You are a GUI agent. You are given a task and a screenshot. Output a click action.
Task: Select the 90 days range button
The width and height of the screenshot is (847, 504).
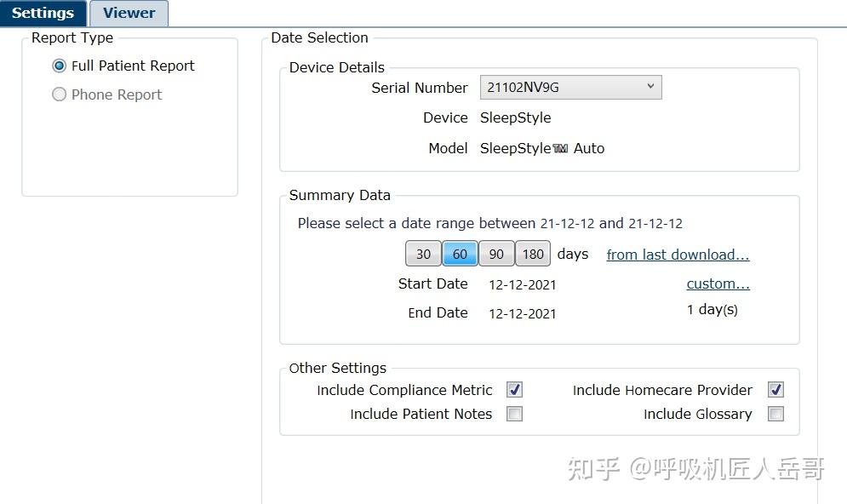click(496, 255)
